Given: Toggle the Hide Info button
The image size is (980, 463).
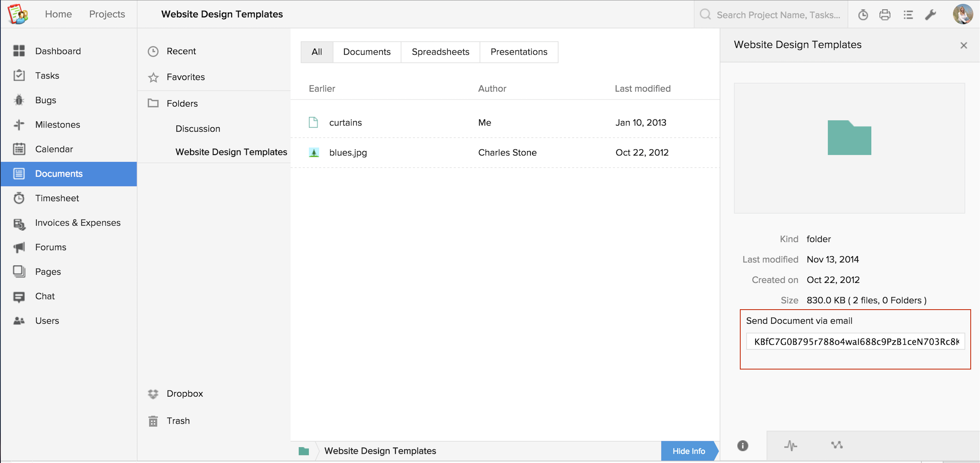Looking at the screenshot, I should (689, 451).
